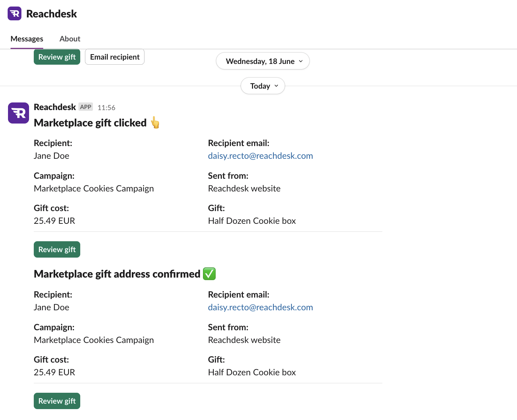Click the Marketplace gift address confirmed heading
517x420 pixels.
[x=117, y=274]
